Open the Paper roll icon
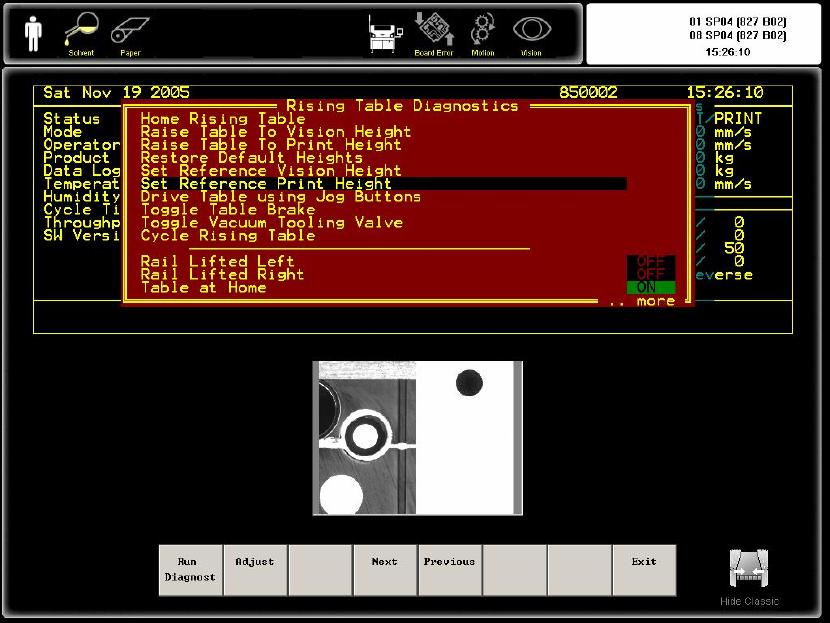This screenshot has width=830, height=623. [x=130, y=35]
